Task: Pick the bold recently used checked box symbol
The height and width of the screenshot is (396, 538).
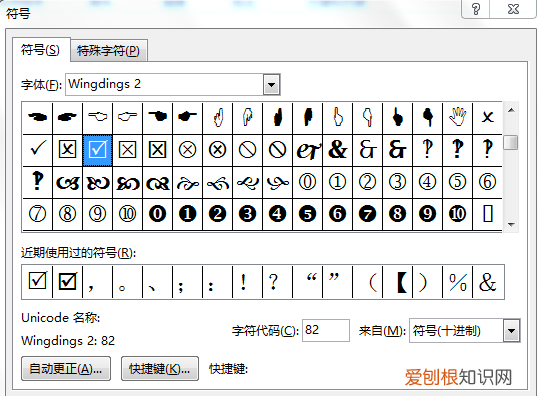Action: coord(68,281)
